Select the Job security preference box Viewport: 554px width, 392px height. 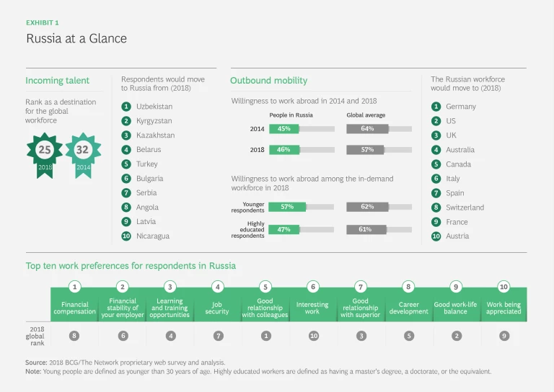point(217,308)
